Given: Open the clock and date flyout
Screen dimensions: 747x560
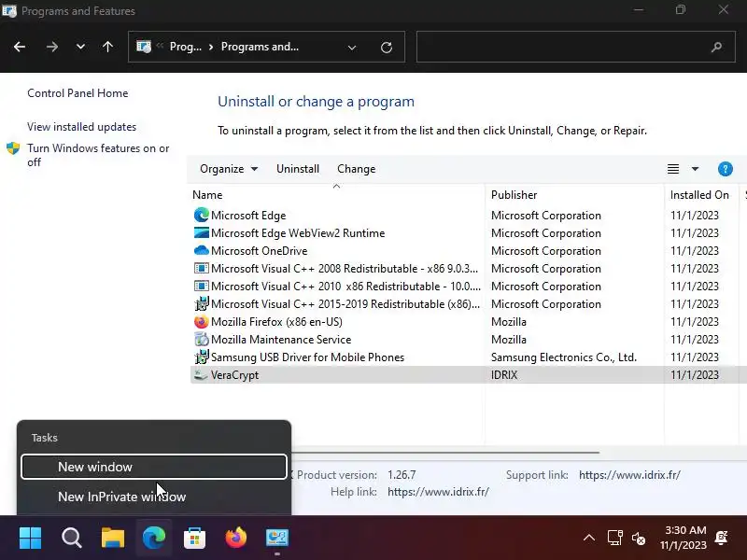Looking at the screenshot, I should 685,538.
